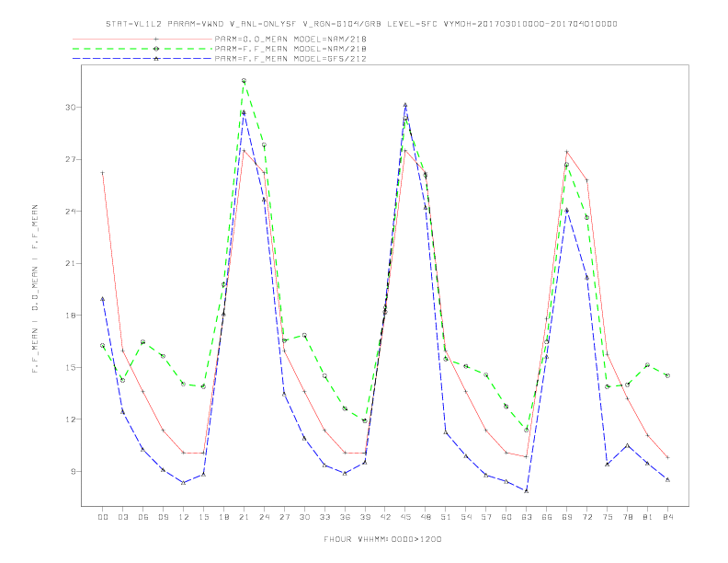Click the vertical y-axis label F.F_MEAN | O.O_MEAN

pyautogui.click(x=35, y=289)
